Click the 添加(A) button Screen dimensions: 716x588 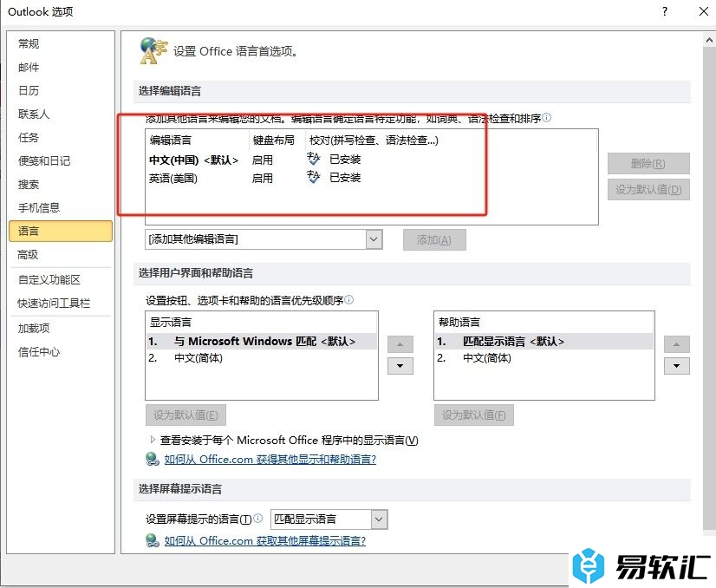pyautogui.click(x=433, y=240)
